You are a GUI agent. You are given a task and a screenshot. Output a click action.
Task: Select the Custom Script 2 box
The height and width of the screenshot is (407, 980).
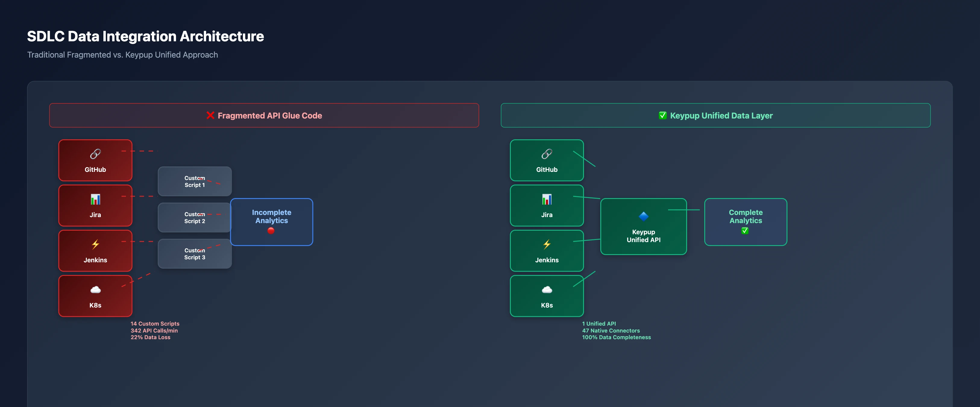pos(195,217)
